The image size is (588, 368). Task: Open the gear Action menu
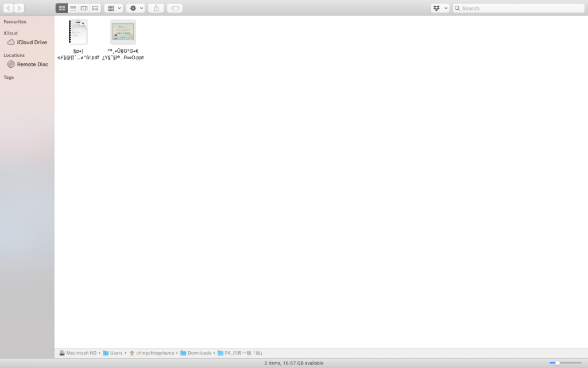[x=136, y=8]
